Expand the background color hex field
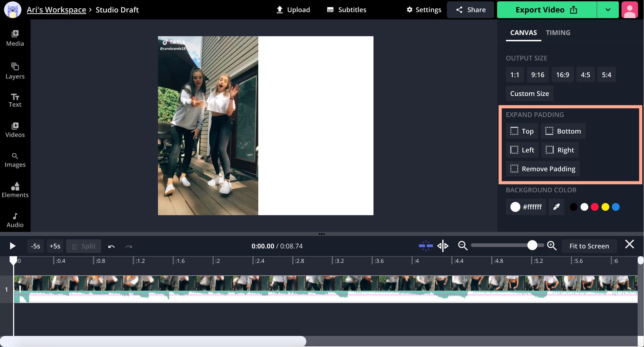644x347 pixels. 526,207
